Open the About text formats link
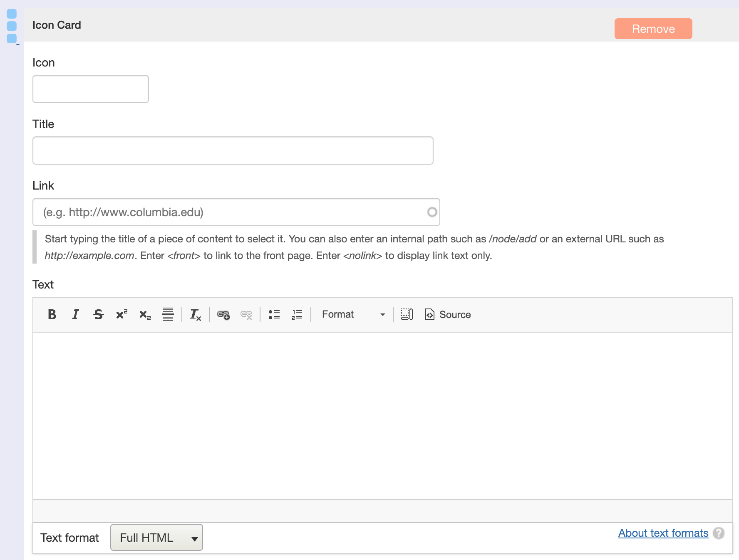This screenshot has height=560, width=739. point(663,533)
